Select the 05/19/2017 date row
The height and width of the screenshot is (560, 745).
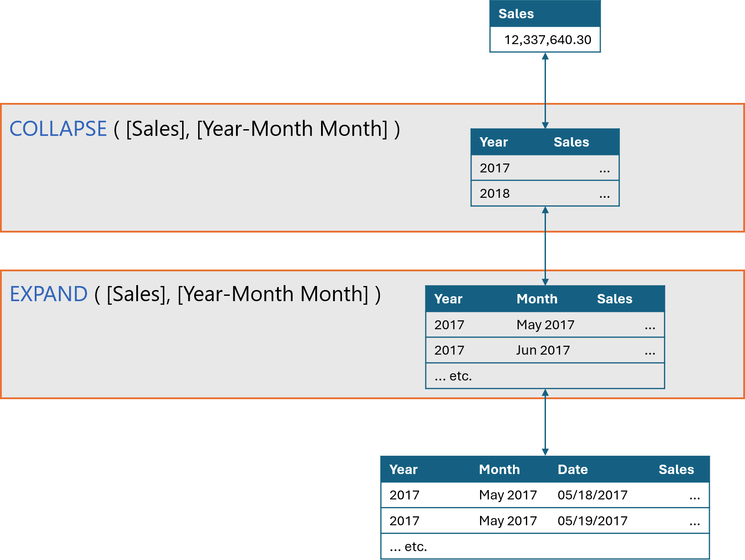coord(545,521)
